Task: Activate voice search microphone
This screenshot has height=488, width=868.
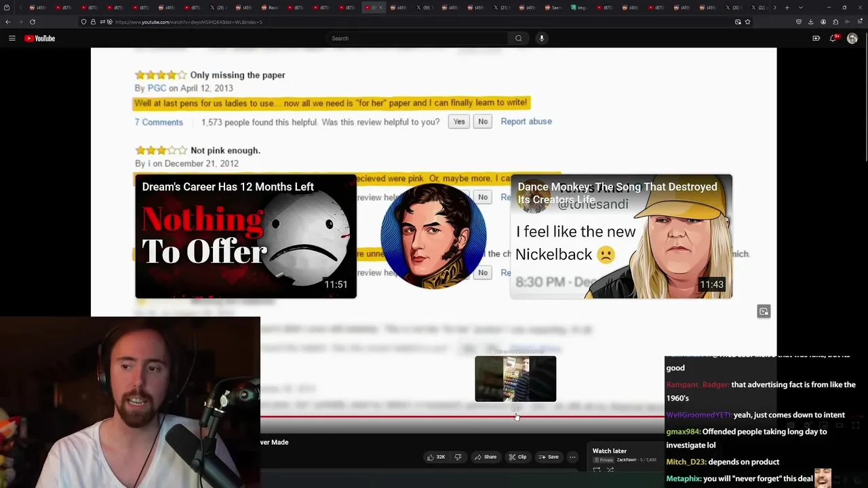Action: (542, 39)
